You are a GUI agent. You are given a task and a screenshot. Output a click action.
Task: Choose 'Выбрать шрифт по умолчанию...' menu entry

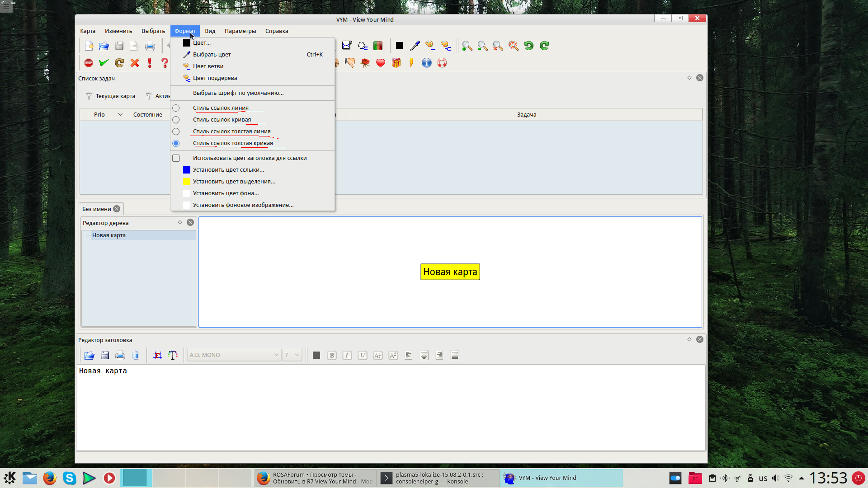click(238, 93)
